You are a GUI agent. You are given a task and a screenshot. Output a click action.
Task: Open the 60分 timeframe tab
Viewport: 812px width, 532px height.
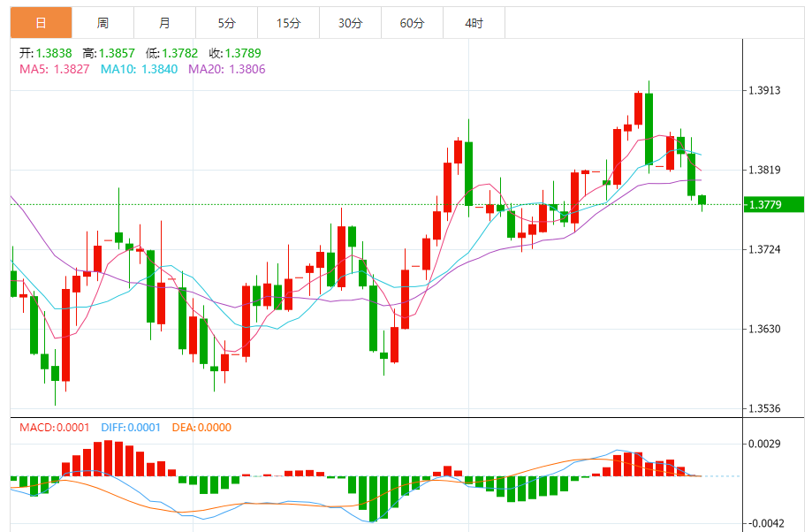tap(413, 23)
